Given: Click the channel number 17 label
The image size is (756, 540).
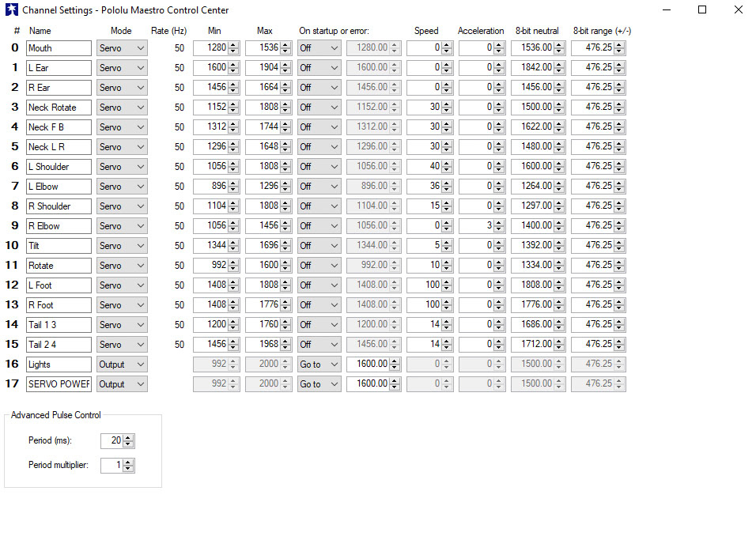Looking at the screenshot, I should [12, 383].
